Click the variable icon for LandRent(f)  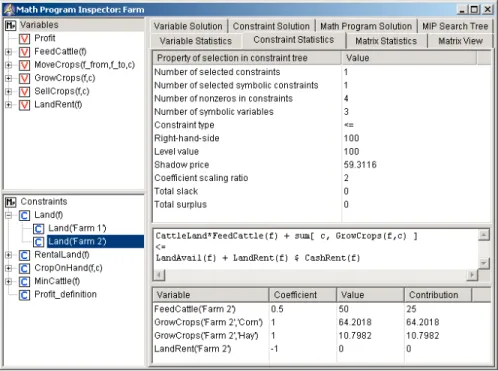pos(24,105)
